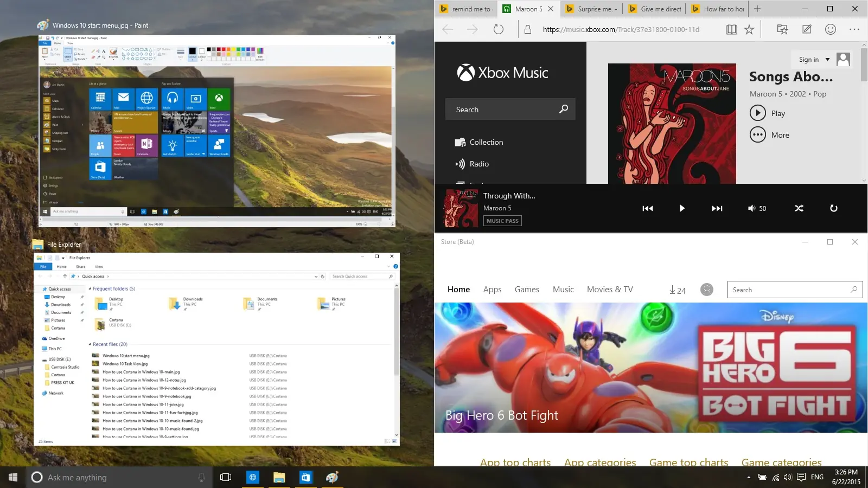Mute the Xbox Music volume speaker icon
The width and height of the screenshot is (868, 488).
[751, 208]
